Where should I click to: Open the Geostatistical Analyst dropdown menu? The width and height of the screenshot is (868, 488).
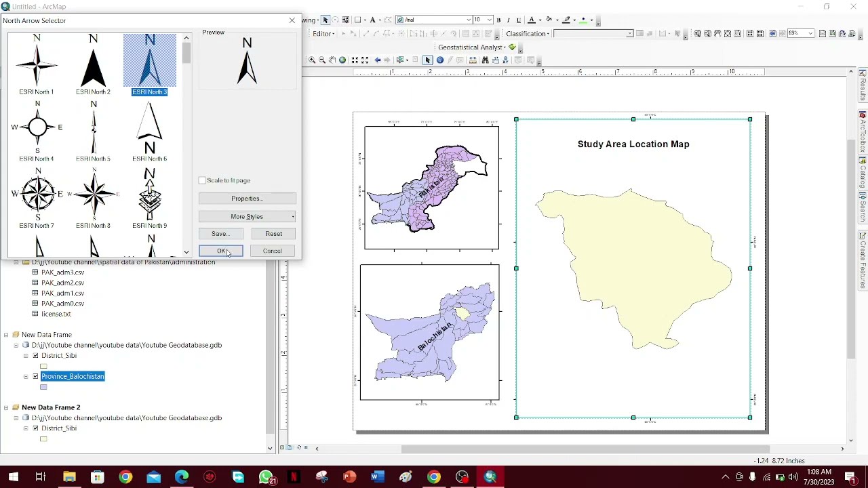pyautogui.click(x=473, y=47)
